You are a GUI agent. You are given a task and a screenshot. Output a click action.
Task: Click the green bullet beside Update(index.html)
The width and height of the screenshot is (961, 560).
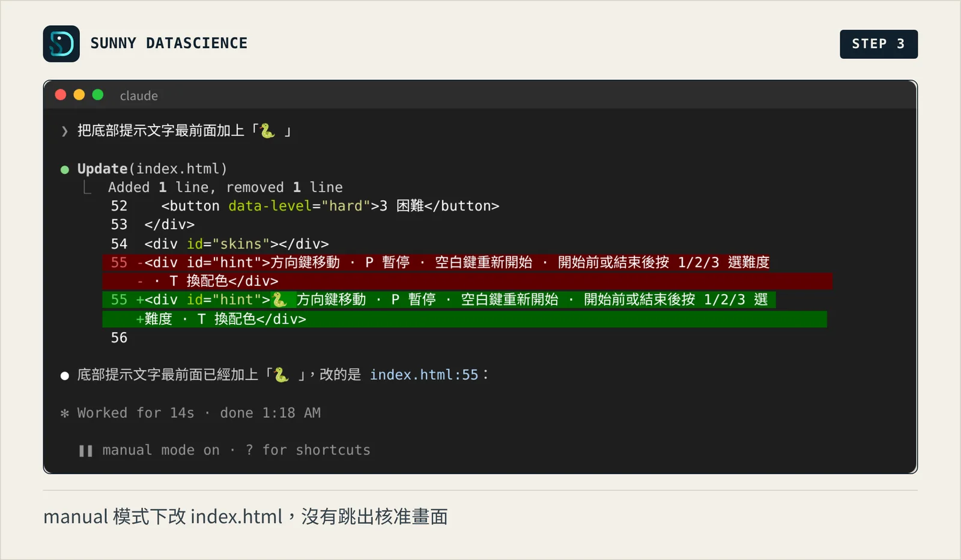65,170
